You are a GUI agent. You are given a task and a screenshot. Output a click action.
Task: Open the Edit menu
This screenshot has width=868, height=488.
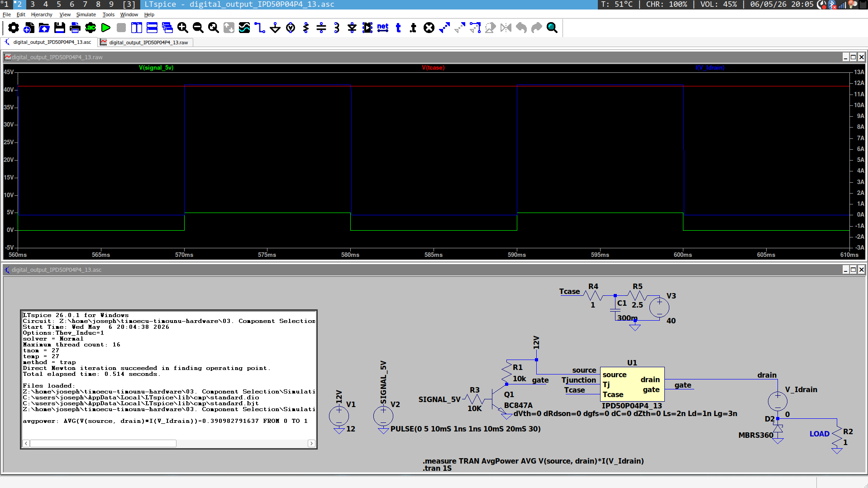coord(21,14)
